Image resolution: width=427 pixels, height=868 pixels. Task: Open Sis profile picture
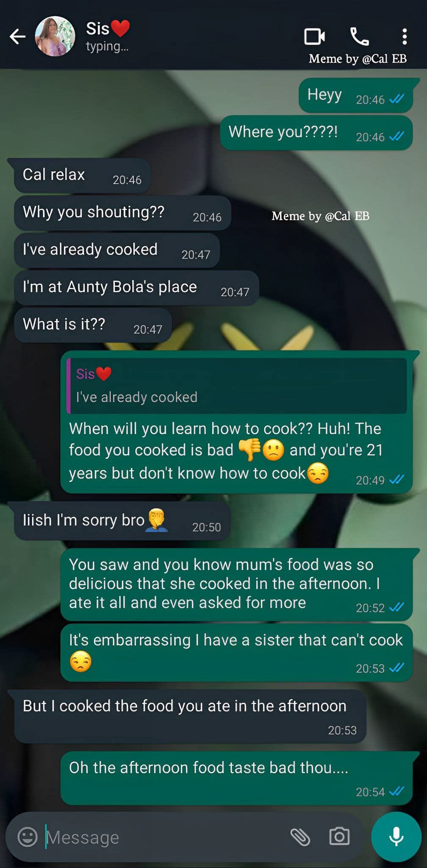click(x=55, y=36)
